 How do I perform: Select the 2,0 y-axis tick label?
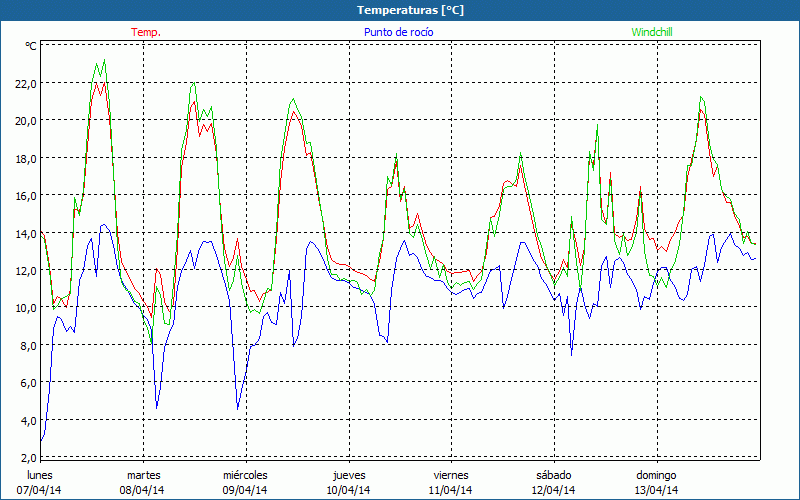click(x=27, y=458)
